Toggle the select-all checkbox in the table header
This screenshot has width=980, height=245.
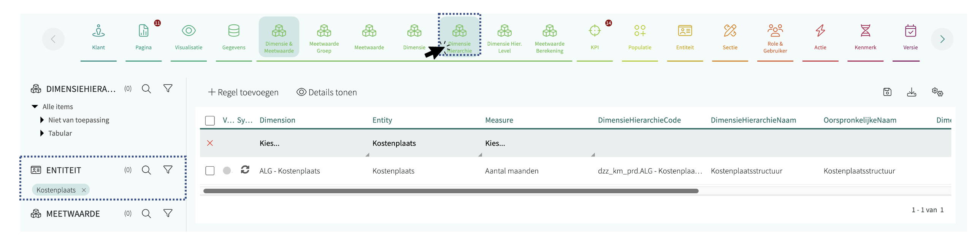pos(210,121)
